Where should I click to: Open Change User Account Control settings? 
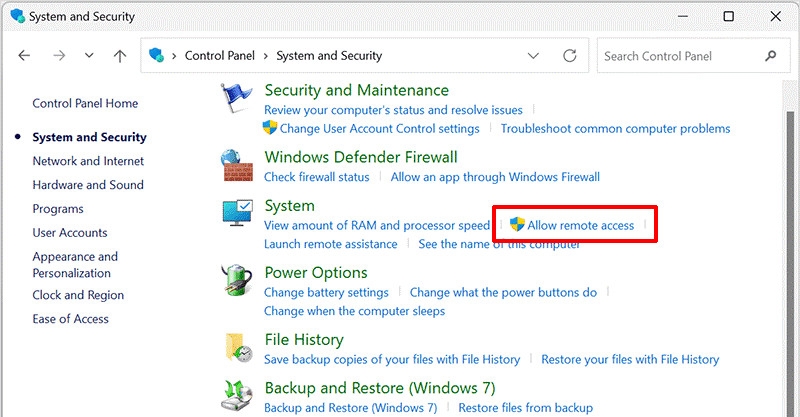[x=380, y=129]
